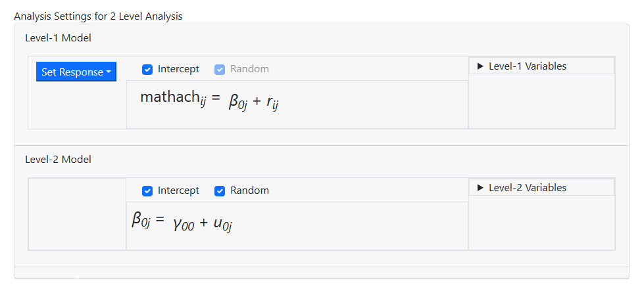Select the β0j term in Level-1 equation
644x289 pixels.
(x=237, y=102)
